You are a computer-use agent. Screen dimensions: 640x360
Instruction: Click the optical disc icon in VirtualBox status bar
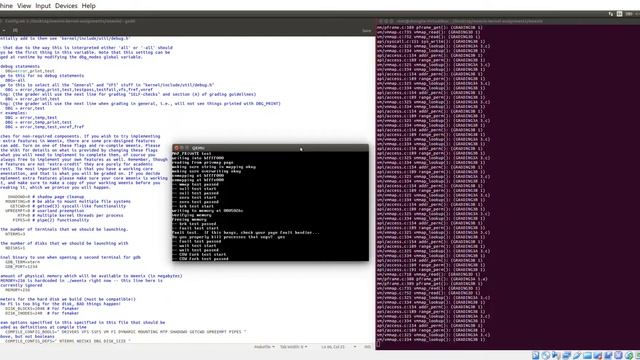pyautogui.click(x=546, y=356)
